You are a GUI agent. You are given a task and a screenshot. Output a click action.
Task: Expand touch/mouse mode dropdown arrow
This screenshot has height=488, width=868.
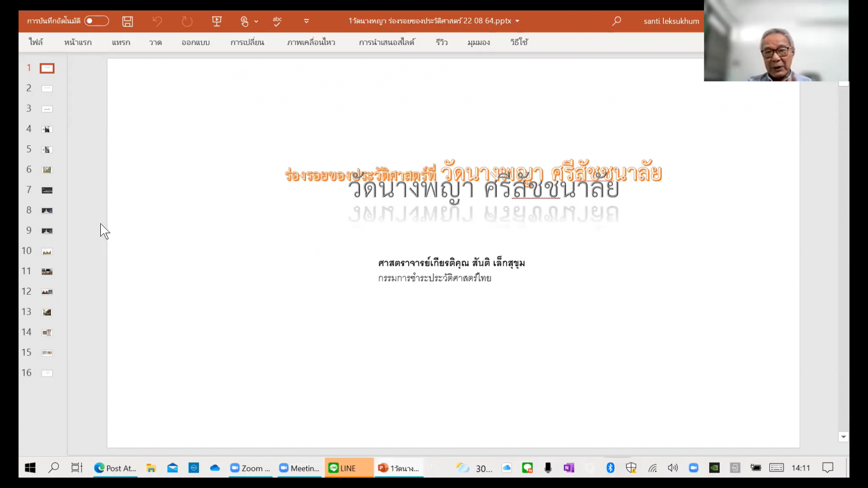pyautogui.click(x=256, y=21)
